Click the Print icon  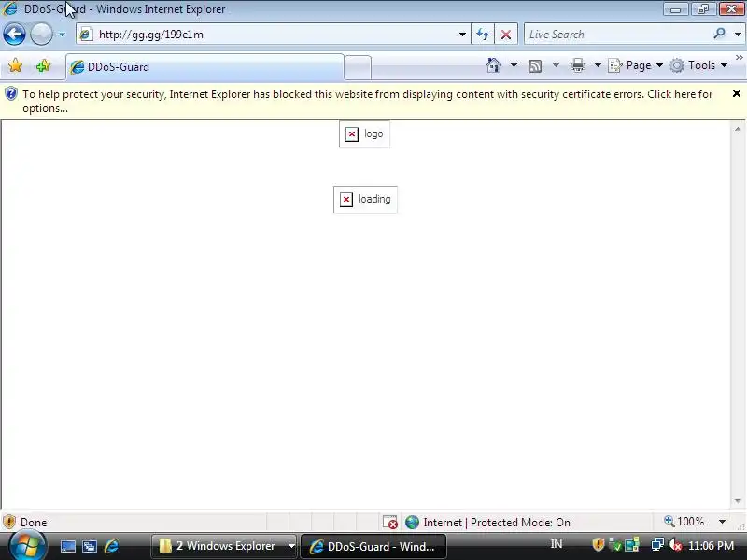578,65
